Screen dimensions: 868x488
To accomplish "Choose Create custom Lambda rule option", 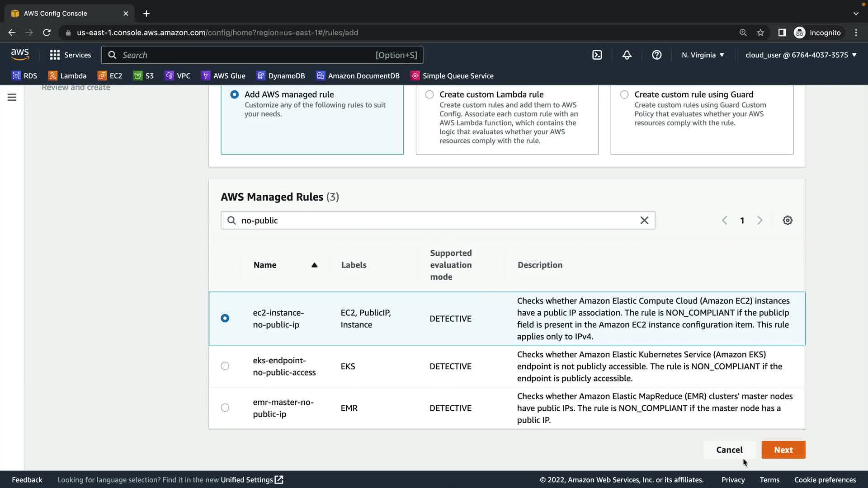I will click(x=429, y=94).
